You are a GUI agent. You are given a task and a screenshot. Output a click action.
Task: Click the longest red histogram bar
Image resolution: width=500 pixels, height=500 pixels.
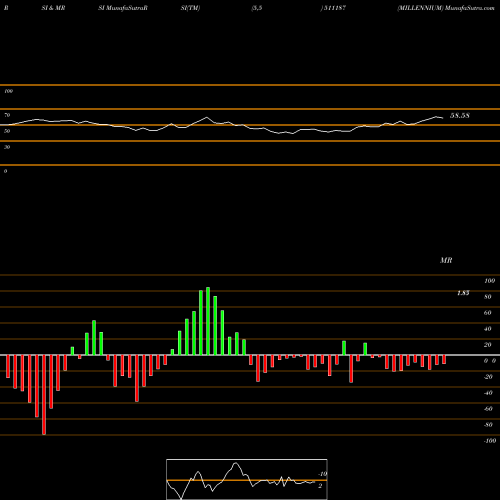[x=44, y=395]
